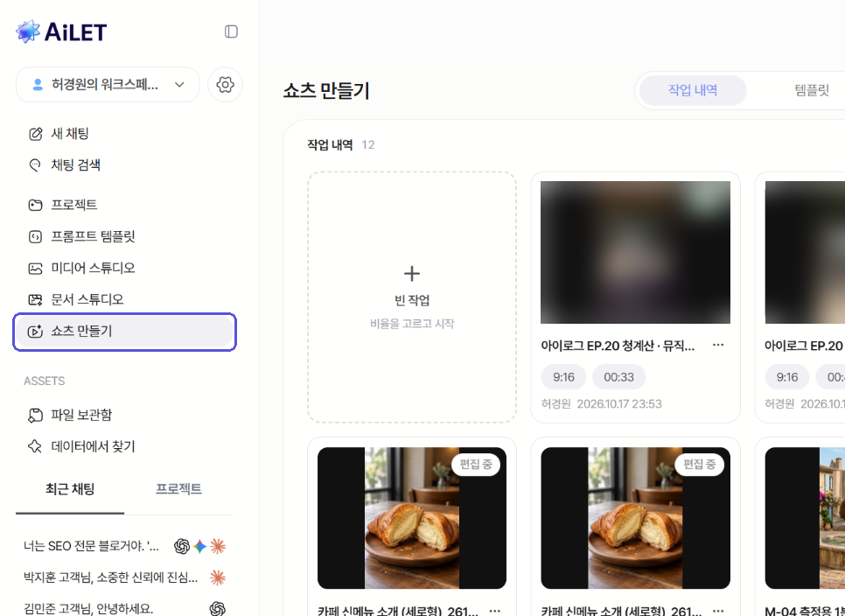Open 문서 스튜디오
This screenshot has height=616, width=845.
pos(124,299)
